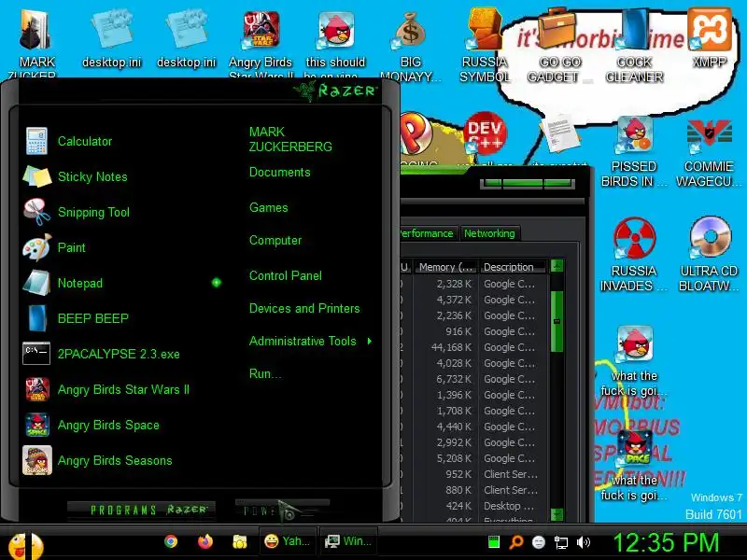The width and height of the screenshot is (747, 560).
Task: Select Angry Birds Star Wars II desktop icon
Action: pyautogui.click(x=261, y=43)
